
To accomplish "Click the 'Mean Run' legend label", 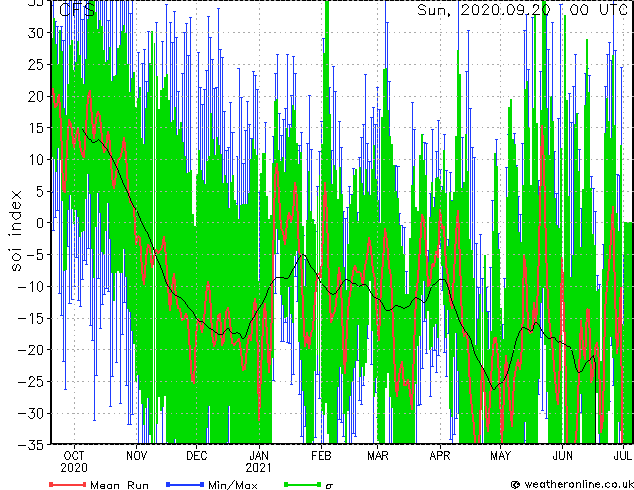I will pyautogui.click(x=119, y=485).
